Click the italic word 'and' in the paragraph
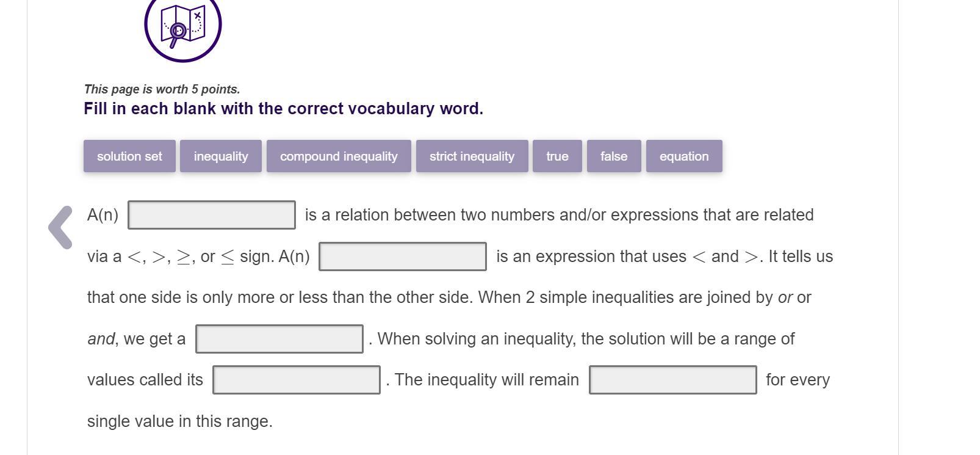 click(x=101, y=339)
